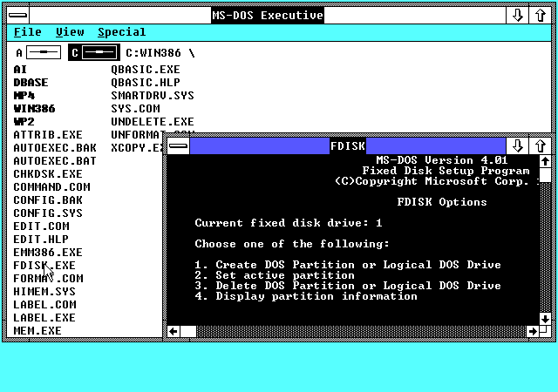Click FDISK vertical scrollbar thumb
Screen dimensions: 558x392
tap(545, 175)
